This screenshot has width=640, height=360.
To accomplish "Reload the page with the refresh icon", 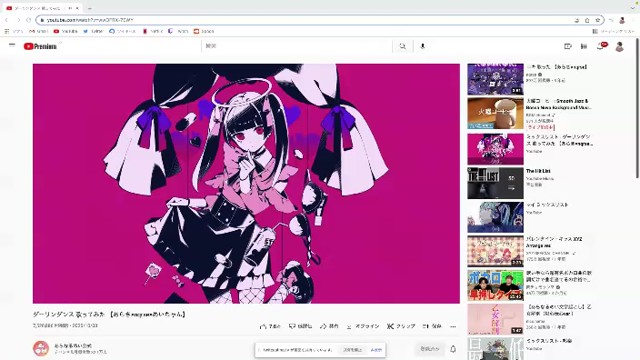I will (x=29, y=20).
